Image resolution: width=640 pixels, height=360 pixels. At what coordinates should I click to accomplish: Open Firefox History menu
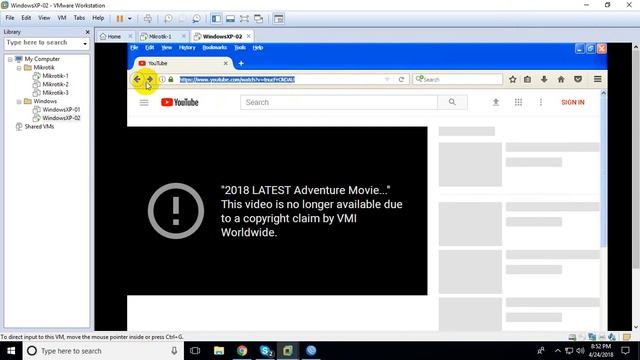(x=187, y=47)
